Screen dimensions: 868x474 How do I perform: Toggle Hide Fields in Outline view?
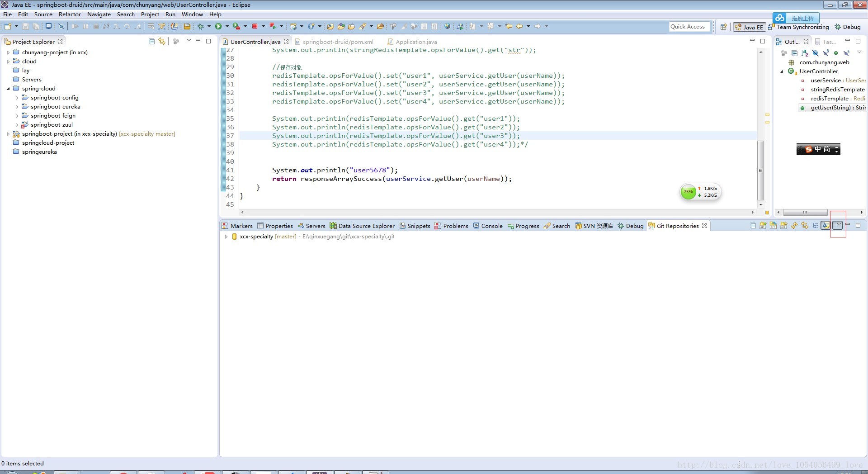[x=815, y=53]
